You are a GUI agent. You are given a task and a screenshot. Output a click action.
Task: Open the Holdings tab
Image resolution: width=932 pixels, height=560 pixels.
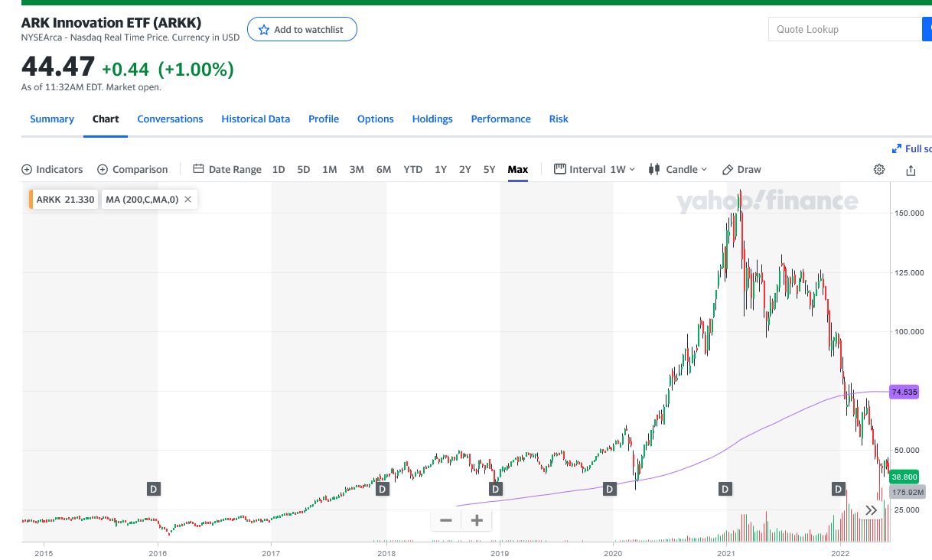pos(432,119)
